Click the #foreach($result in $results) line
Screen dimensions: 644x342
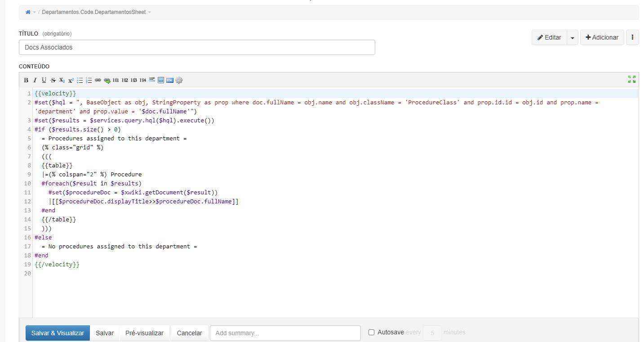pyautogui.click(x=92, y=184)
